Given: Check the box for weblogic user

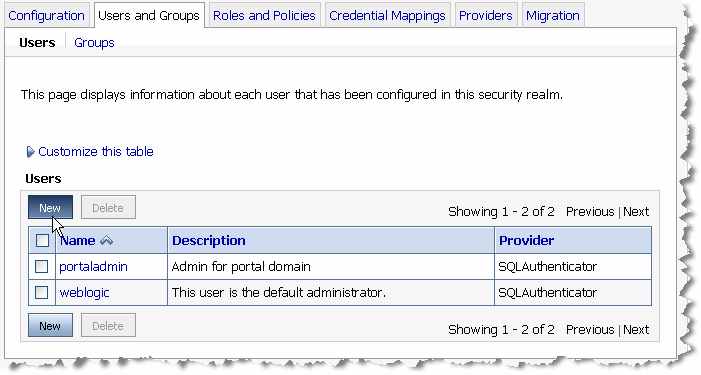Looking at the screenshot, I should (x=41, y=292).
